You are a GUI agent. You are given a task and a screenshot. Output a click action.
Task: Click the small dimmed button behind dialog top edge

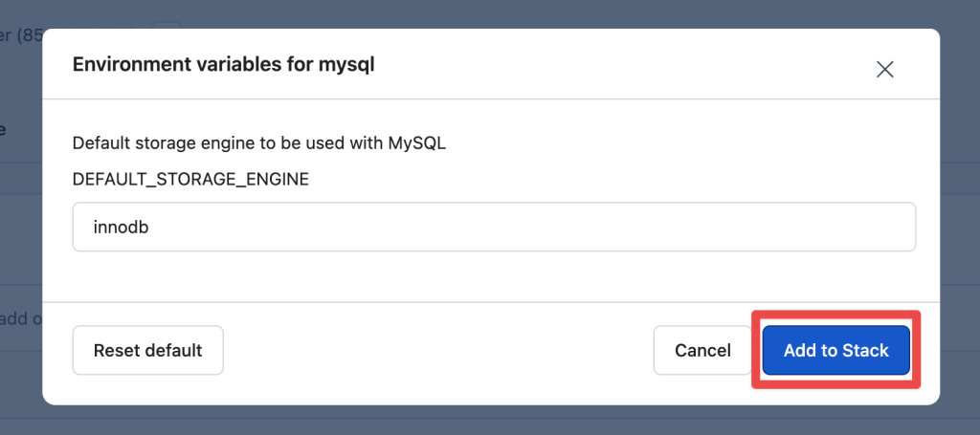pyautogui.click(x=167, y=25)
